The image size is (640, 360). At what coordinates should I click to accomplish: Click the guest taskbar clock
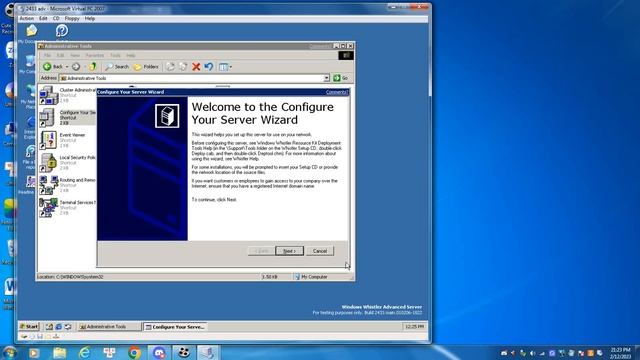414,327
